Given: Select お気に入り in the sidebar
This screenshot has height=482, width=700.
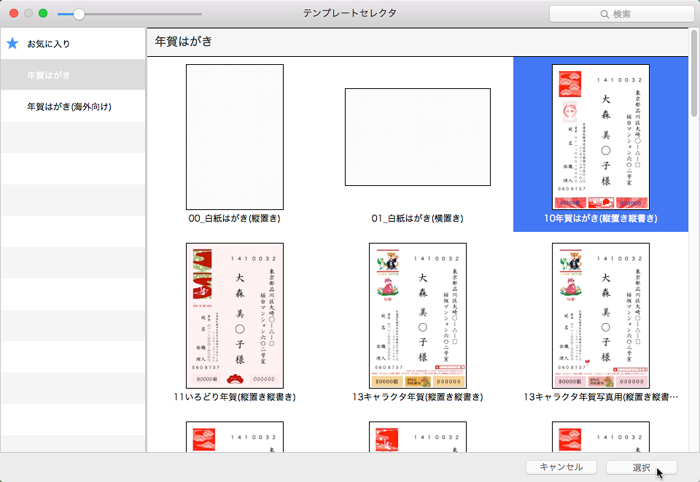Looking at the screenshot, I should click(x=49, y=45).
